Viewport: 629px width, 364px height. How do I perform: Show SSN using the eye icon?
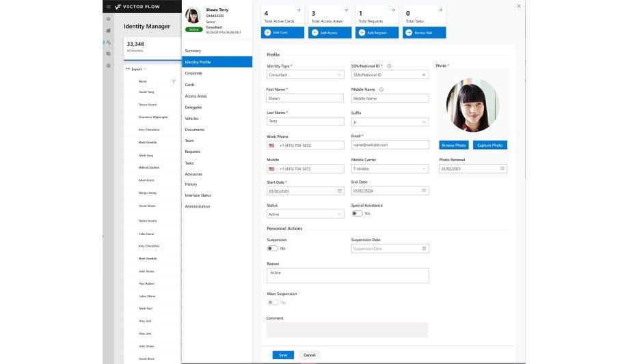424,74
